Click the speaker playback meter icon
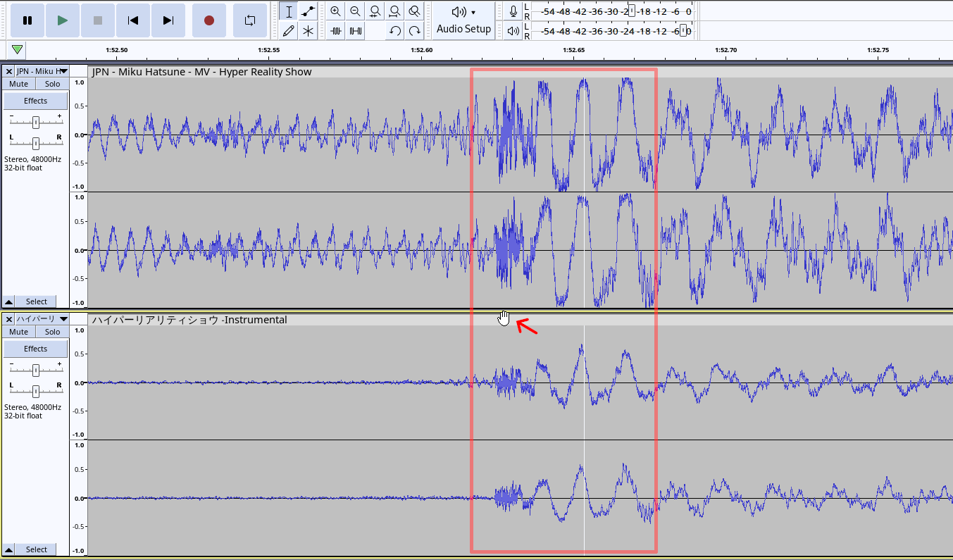The image size is (953, 560). point(513,31)
